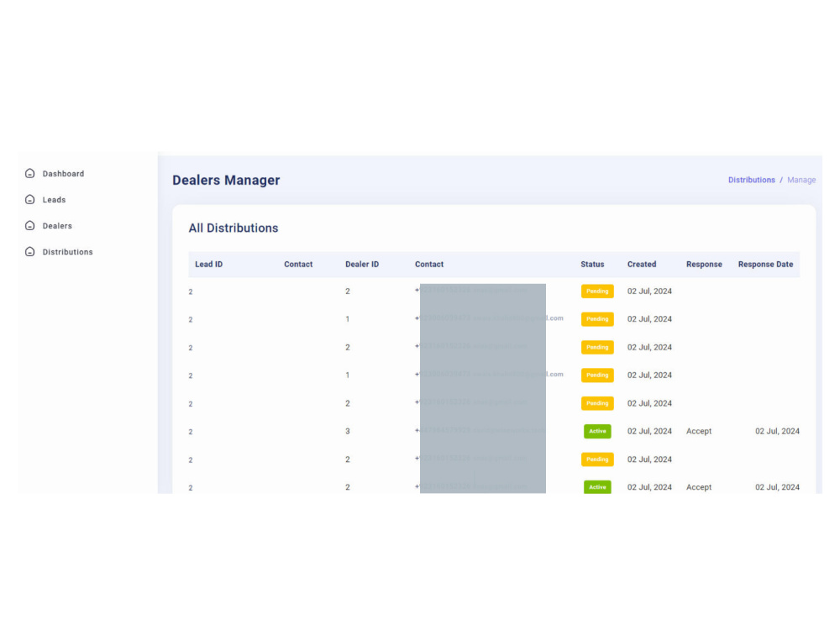Click the response date for dealer ID 3

tap(777, 431)
